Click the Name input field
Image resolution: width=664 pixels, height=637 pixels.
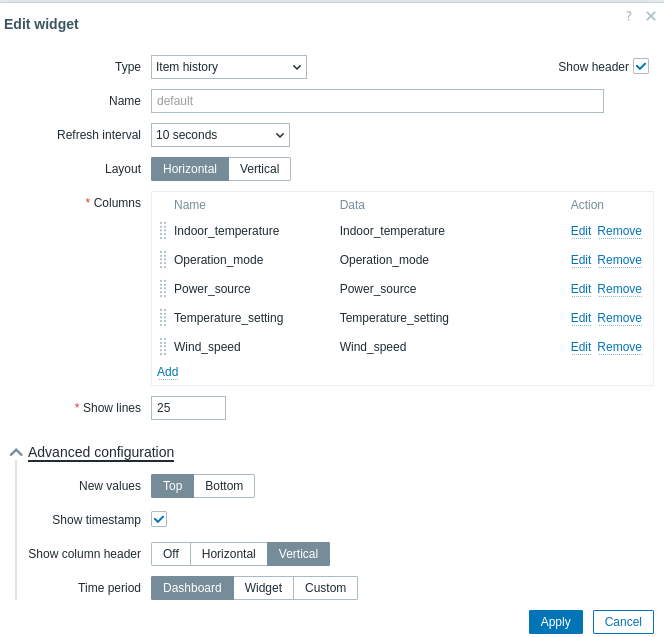(x=377, y=101)
